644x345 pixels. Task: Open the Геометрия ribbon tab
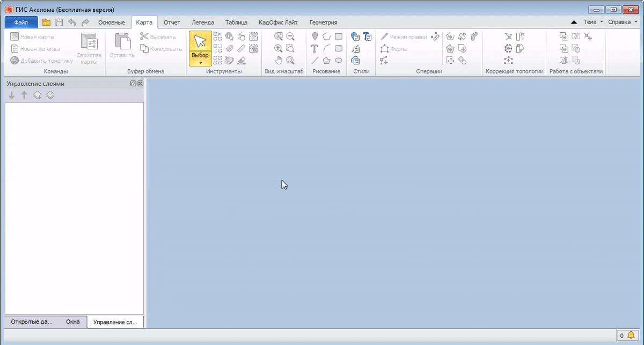(323, 23)
